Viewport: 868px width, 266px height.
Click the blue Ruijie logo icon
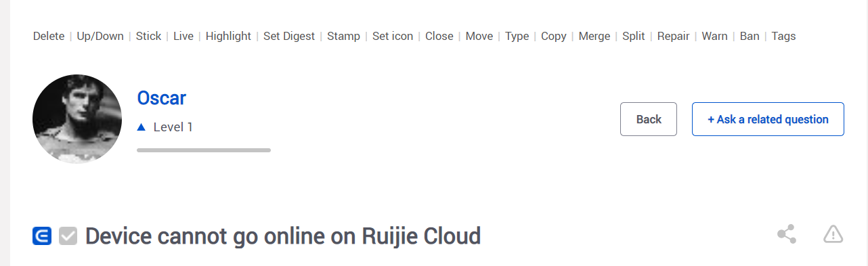pos(42,236)
